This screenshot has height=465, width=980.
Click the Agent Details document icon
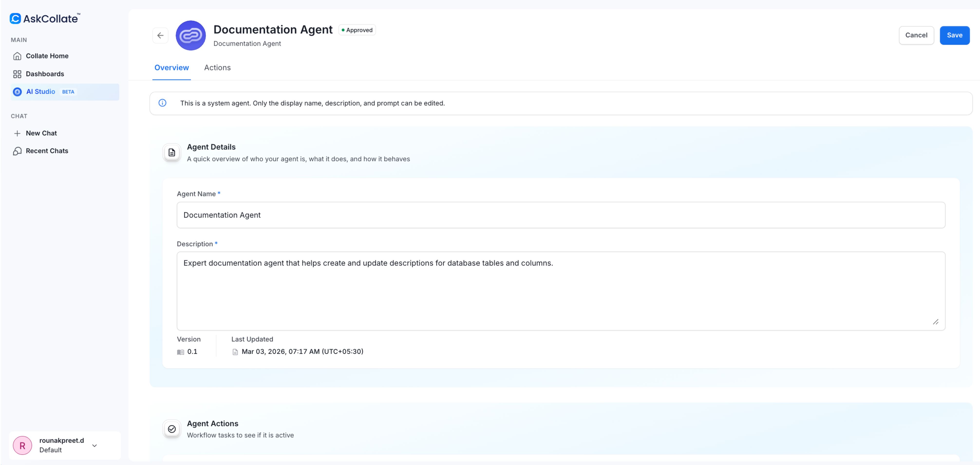click(x=171, y=153)
